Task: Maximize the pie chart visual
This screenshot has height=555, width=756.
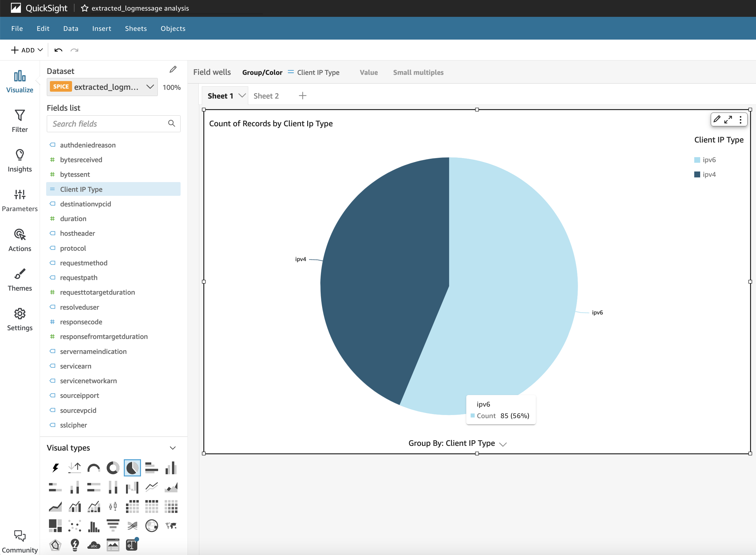Action: (728, 120)
